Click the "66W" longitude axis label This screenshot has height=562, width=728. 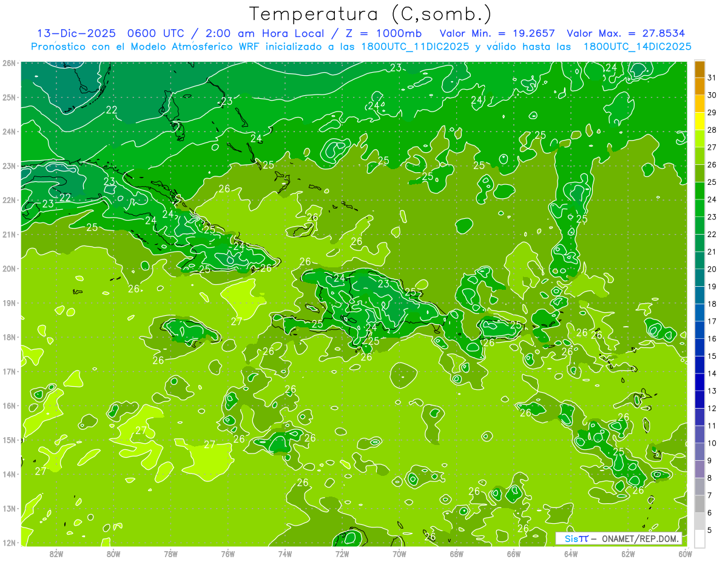(514, 554)
